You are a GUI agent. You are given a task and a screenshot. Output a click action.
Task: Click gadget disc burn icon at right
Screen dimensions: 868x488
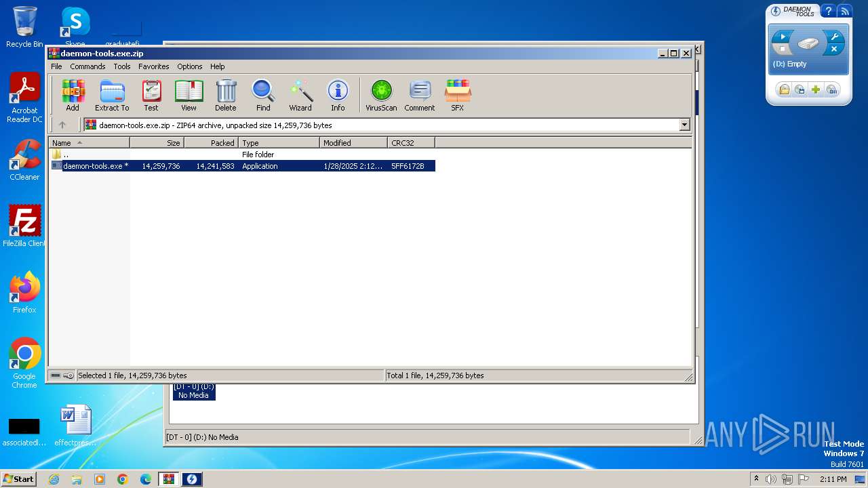point(832,89)
